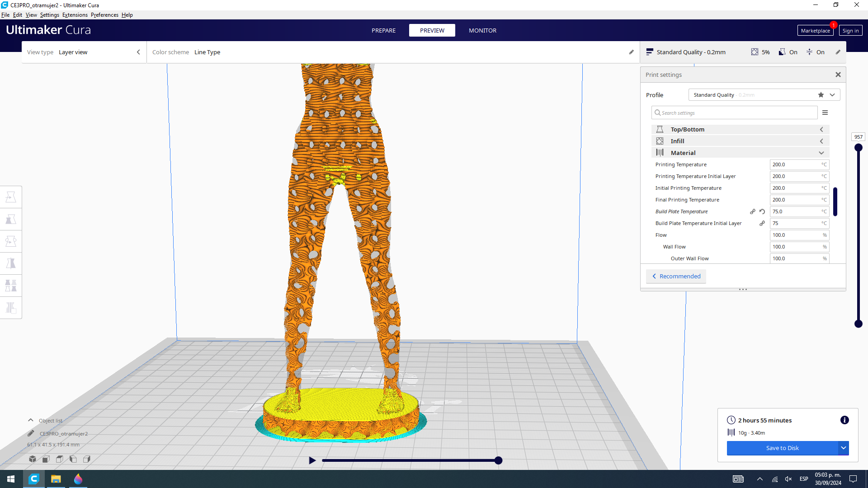Screen dimensions: 868x488
Task: Click the Flow percentage field
Action: point(799,235)
